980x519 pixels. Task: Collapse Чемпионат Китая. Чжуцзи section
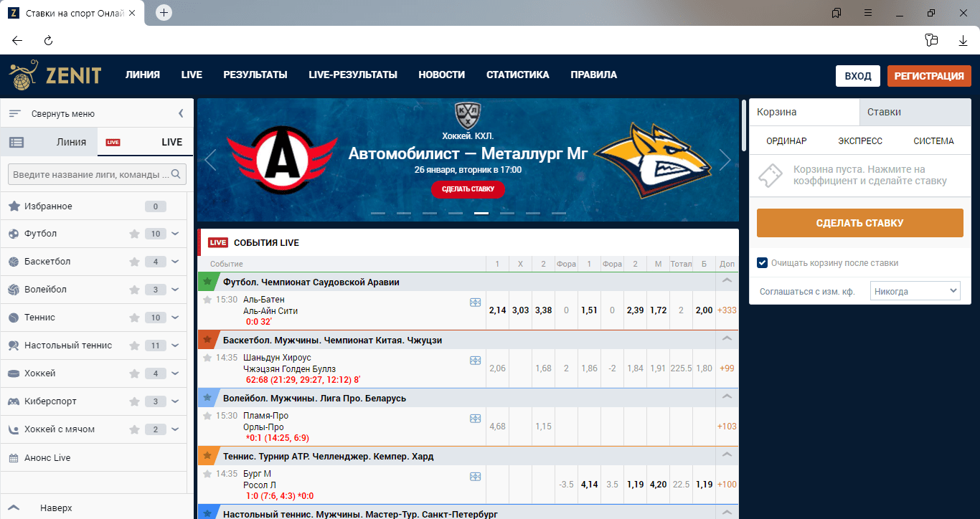[x=727, y=340]
